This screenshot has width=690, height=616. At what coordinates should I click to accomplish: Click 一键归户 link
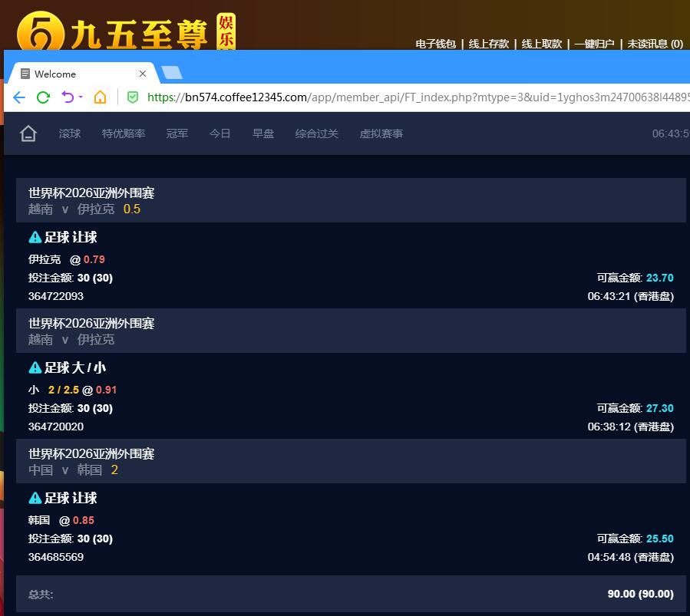click(x=594, y=44)
